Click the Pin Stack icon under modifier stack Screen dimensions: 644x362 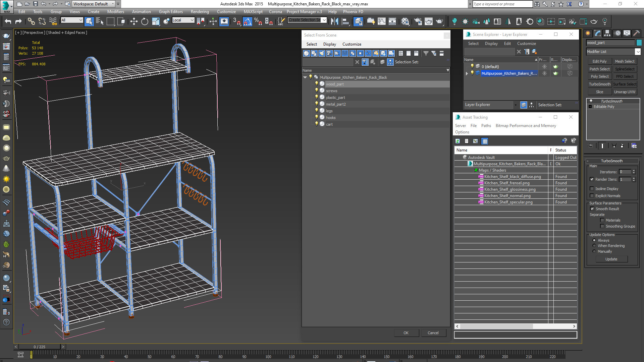point(591,146)
